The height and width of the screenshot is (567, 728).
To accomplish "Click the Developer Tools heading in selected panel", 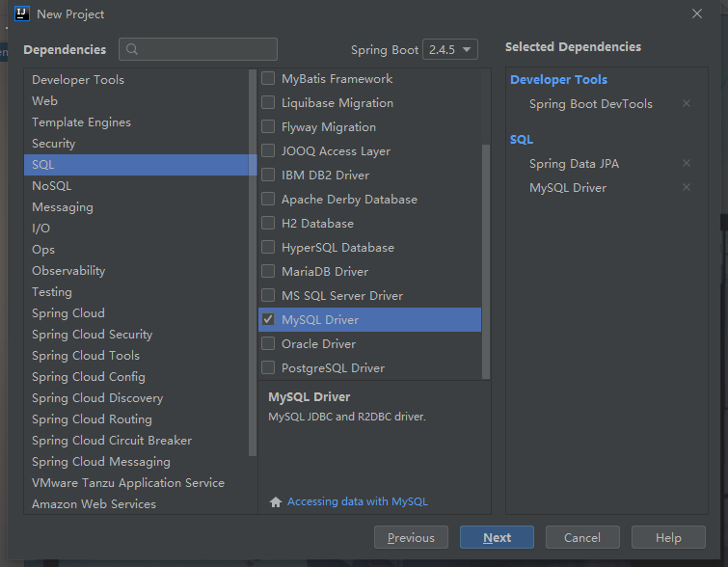I will pos(558,80).
